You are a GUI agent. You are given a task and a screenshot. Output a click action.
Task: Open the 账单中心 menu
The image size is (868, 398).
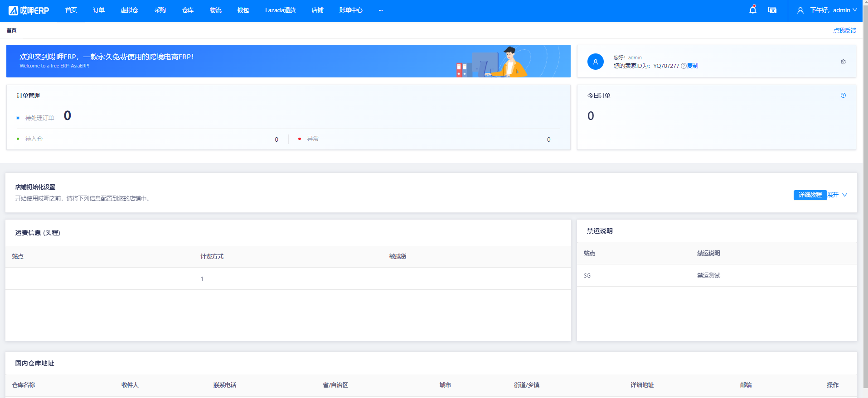pos(351,10)
